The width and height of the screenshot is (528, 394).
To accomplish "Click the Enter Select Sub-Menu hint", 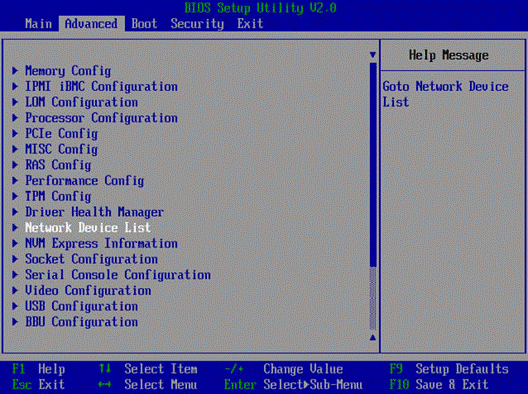I will click(x=293, y=385).
